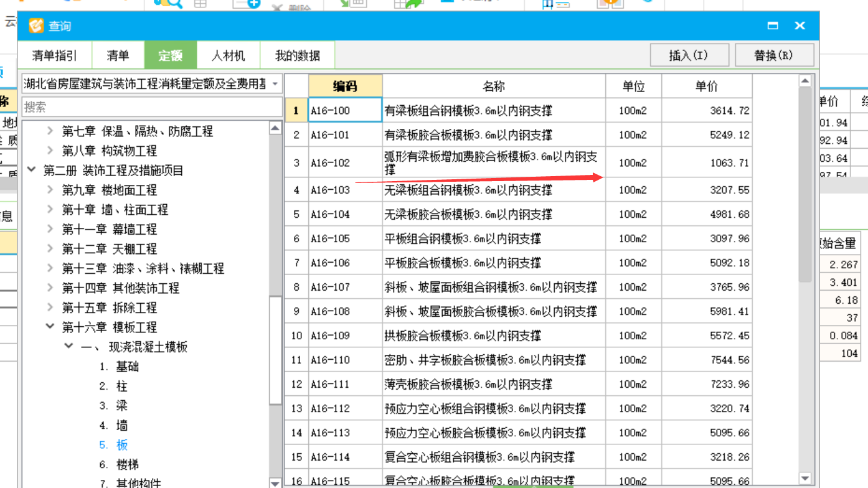Close the 查询 dialog
This screenshot has height=488, width=868.
(x=800, y=26)
